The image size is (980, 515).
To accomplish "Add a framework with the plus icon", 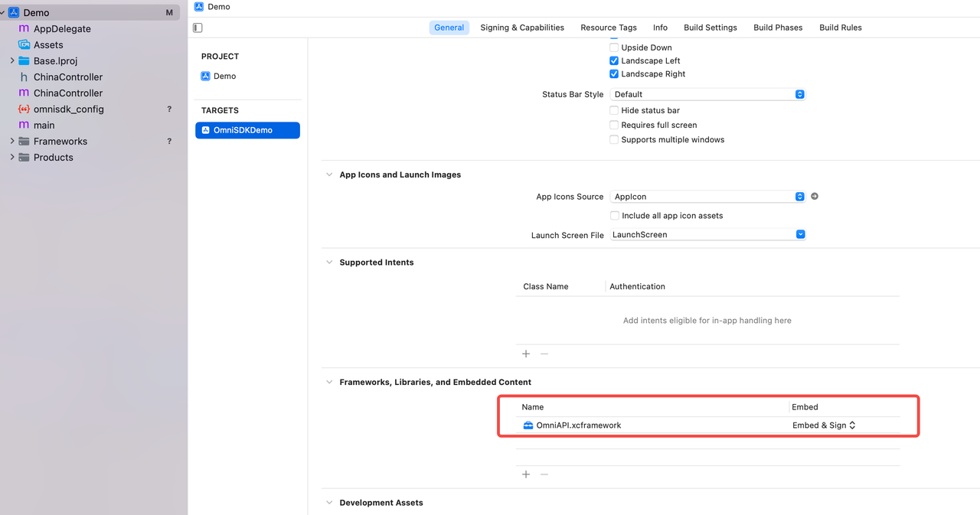I will tap(526, 474).
